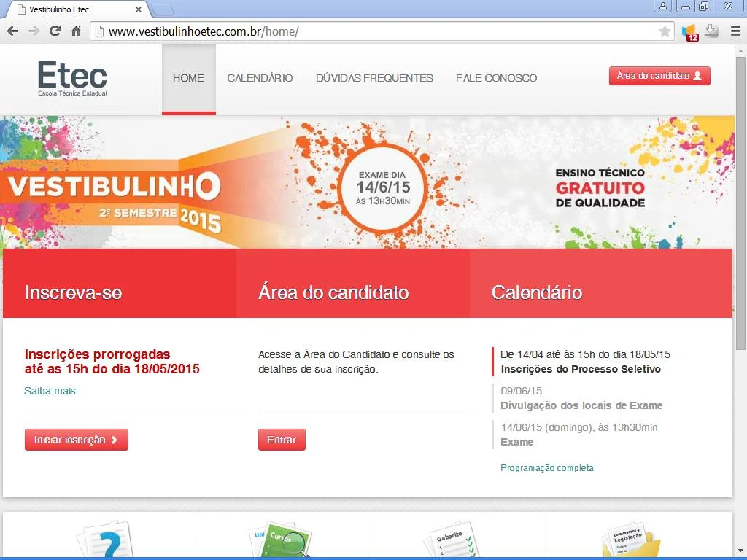This screenshot has height=560, width=747.
Task: Reload the current page
Action: point(55,31)
